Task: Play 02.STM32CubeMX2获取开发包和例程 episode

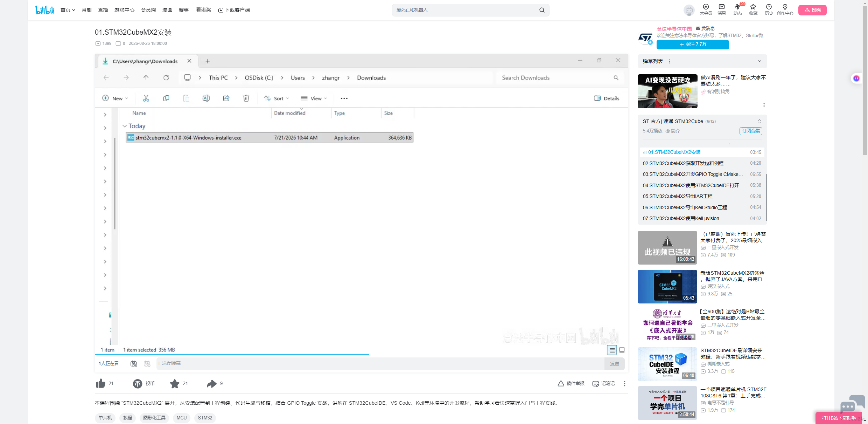Action: coord(702,163)
